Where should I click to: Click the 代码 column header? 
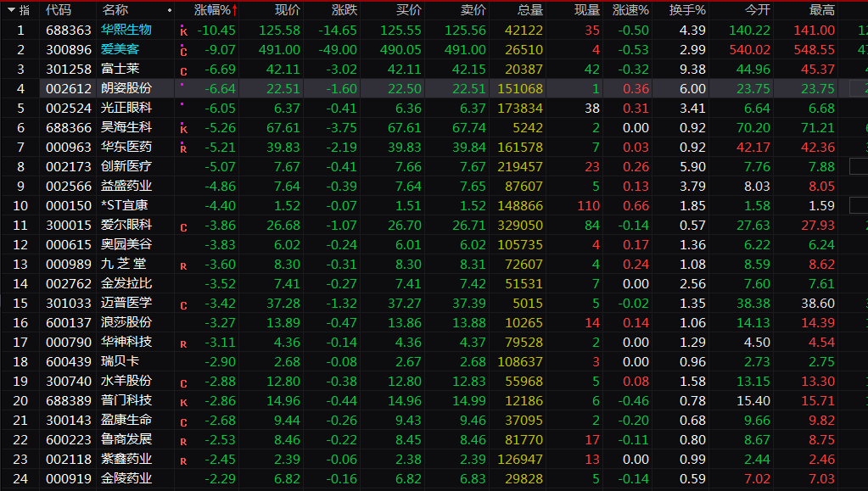(59, 10)
